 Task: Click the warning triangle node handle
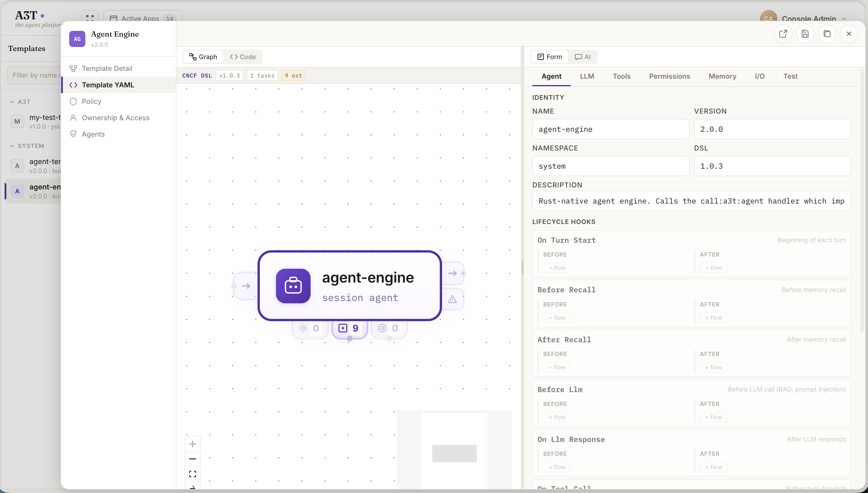click(x=452, y=299)
